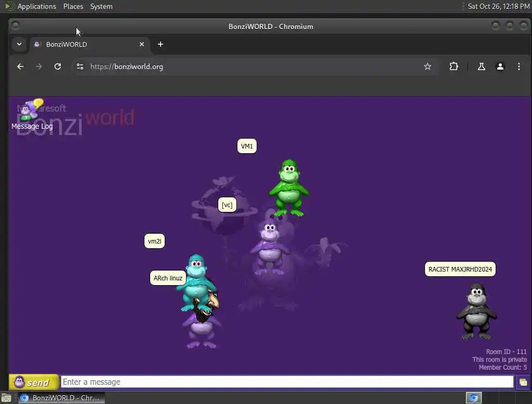Click the vm2i speech bubble
The width and height of the screenshot is (532, 404).
[154, 241]
